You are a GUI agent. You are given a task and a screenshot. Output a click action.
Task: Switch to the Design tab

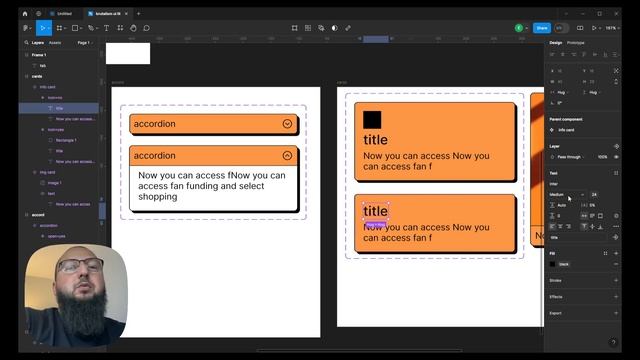[x=556, y=42]
